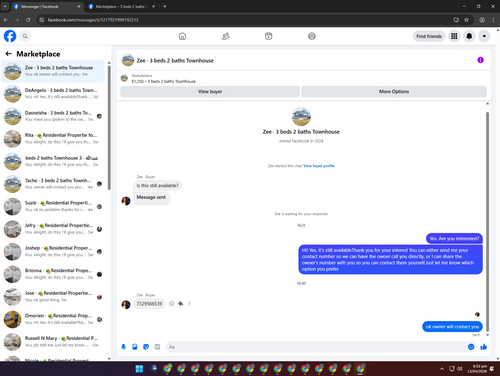Viewport: 500px width, 376px height.
Task: Open the browser tab search dropdown
Action: tap(5, 6)
